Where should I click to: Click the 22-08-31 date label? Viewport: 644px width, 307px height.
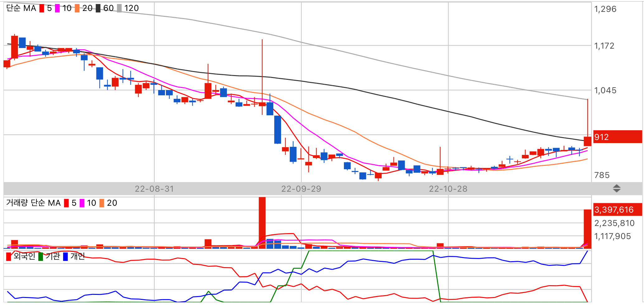pos(154,189)
